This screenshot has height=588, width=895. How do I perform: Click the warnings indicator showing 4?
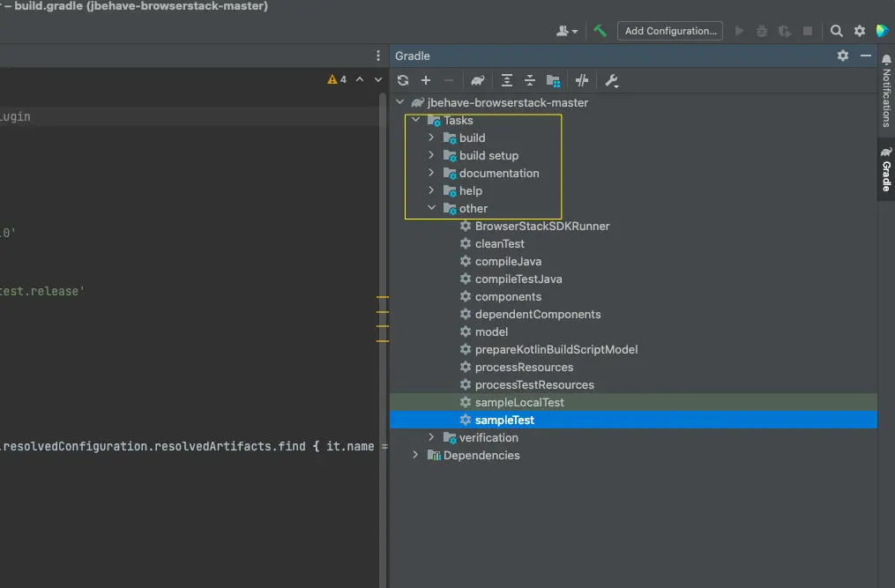click(337, 79)
